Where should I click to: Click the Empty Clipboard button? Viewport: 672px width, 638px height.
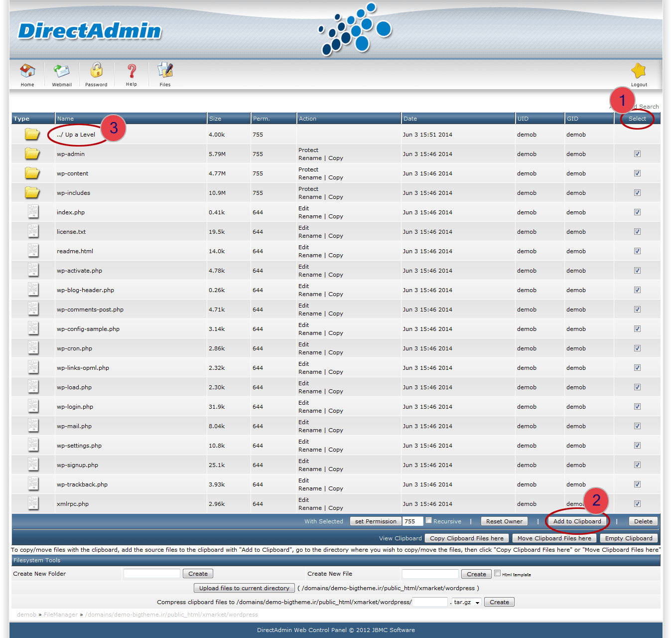pos(629,538)
